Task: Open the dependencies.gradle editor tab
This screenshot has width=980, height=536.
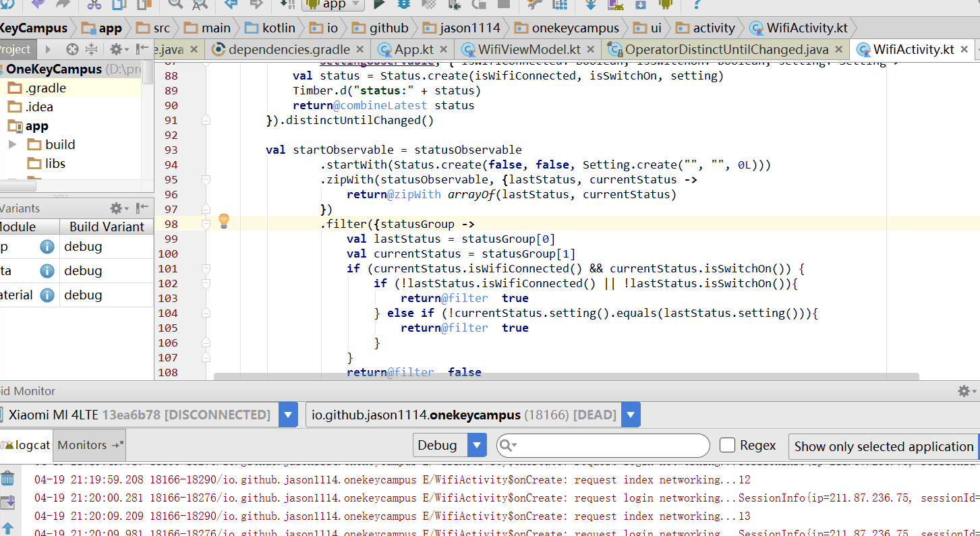Action: point(289,49)
